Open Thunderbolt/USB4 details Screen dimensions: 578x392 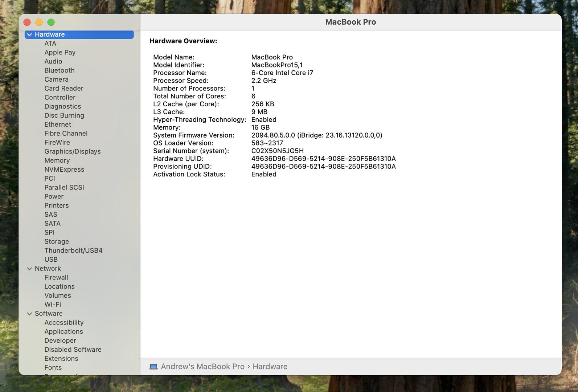[73, 250]
